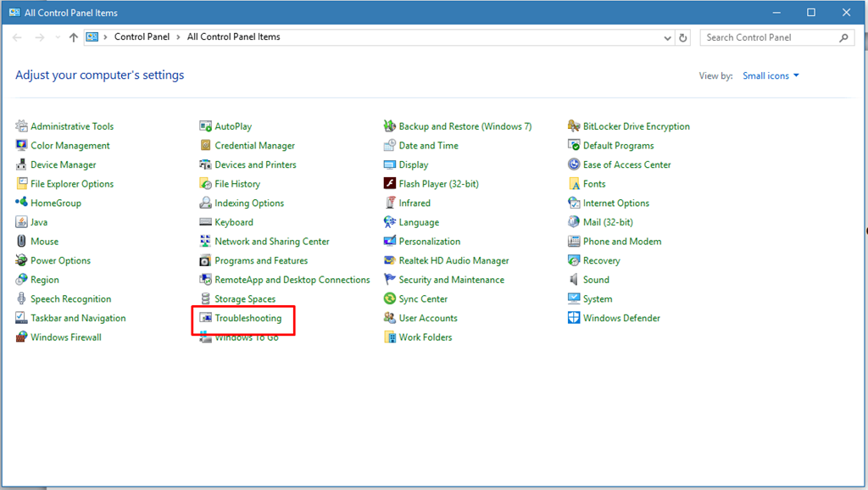Click the Sound speaker icon
Screen dimensions: 868x490
pyautogui.click(x=575, y=280)
